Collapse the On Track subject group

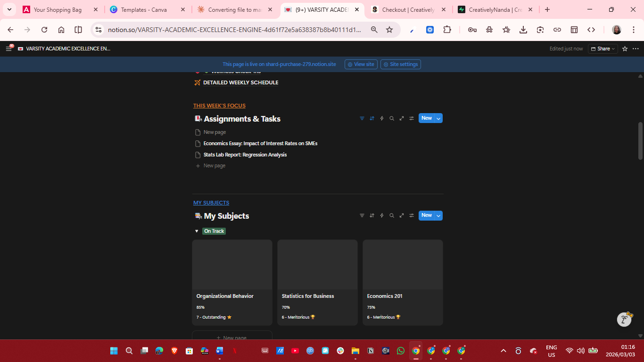pyautogui.click(x=197, y=231)
